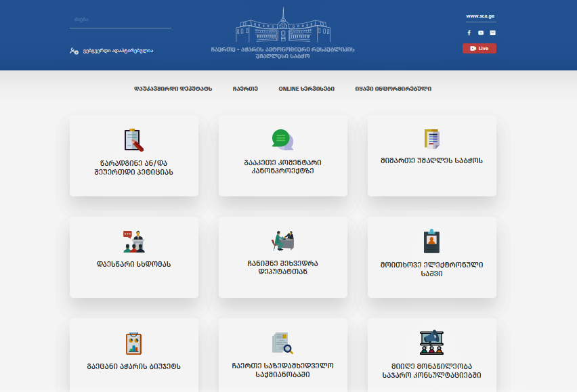Open the 'იყავი ინფორმირებული' menu item
The image size is (577, 392).
[x=393, y=89]
